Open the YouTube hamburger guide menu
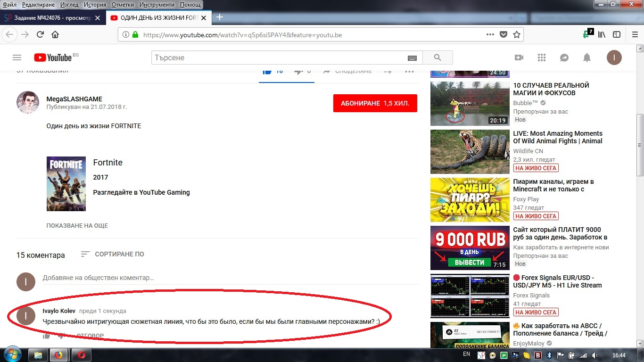Image resolution: width=644 pixels, height=362 pixels. click(x=17, y=58)
